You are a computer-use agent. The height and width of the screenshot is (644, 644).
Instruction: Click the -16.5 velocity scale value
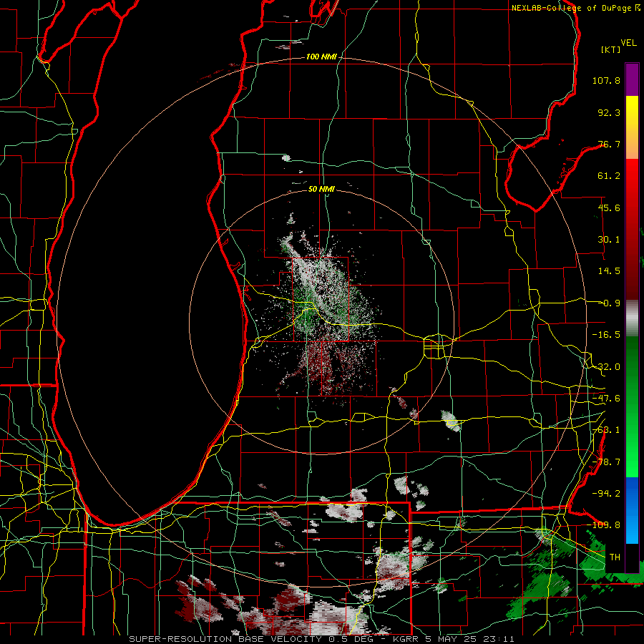tap(606, 335)
